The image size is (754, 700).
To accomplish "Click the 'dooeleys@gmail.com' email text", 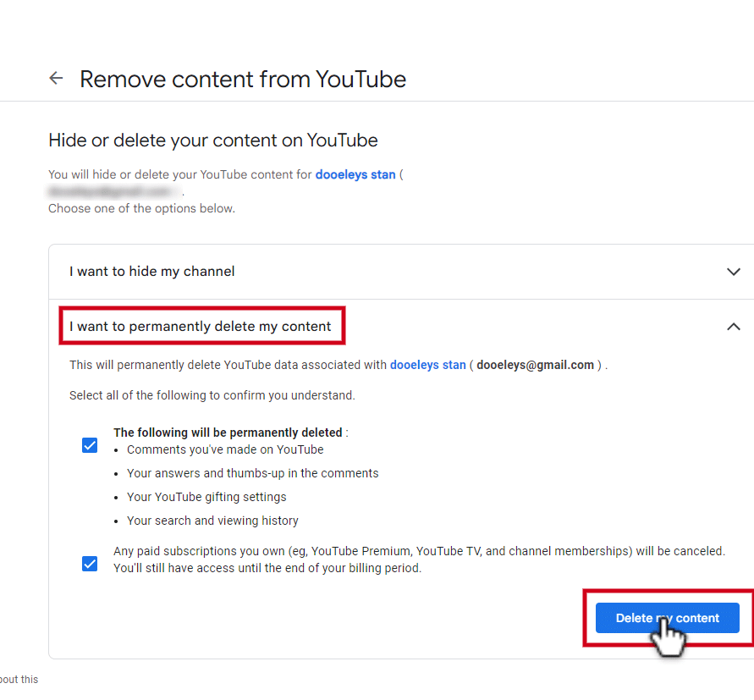I will pyautogui.click(x=535, y=365).
